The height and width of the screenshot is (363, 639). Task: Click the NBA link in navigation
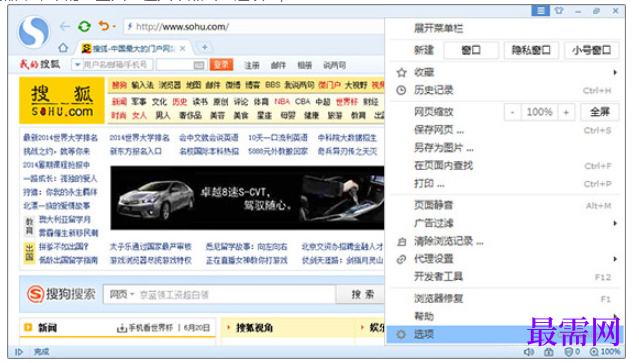pyautogui.click(x=282, y=101)
